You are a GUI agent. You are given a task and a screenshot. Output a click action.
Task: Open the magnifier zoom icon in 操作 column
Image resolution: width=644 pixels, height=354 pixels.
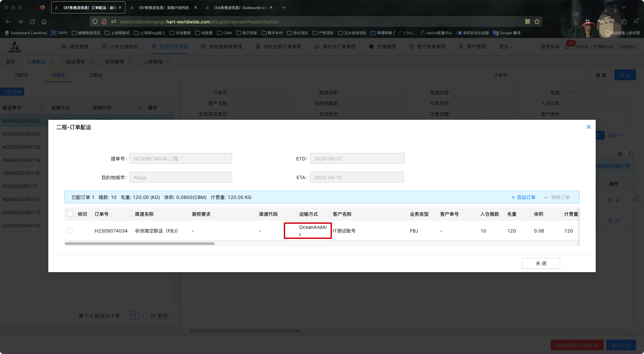[x=610, y=200]
